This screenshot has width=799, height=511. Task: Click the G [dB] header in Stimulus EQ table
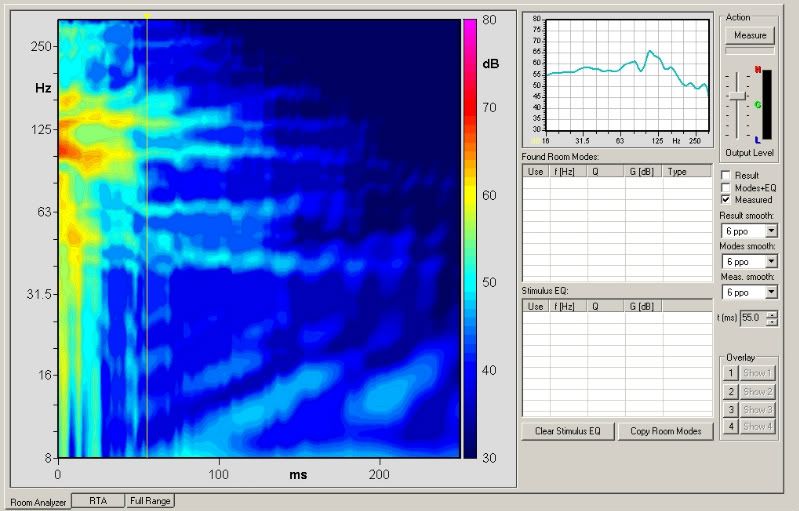(x=644, y=306)
